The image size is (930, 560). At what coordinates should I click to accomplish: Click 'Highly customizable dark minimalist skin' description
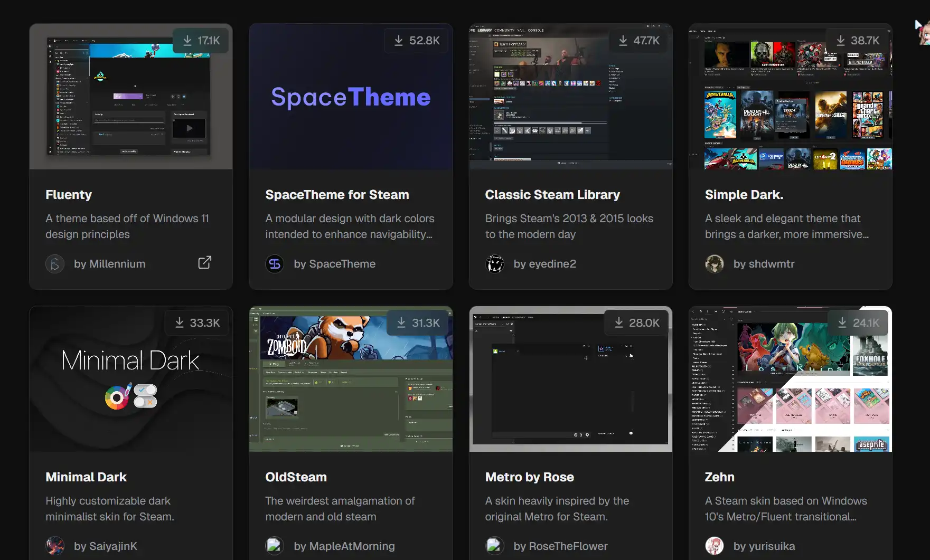coord(110,509)
